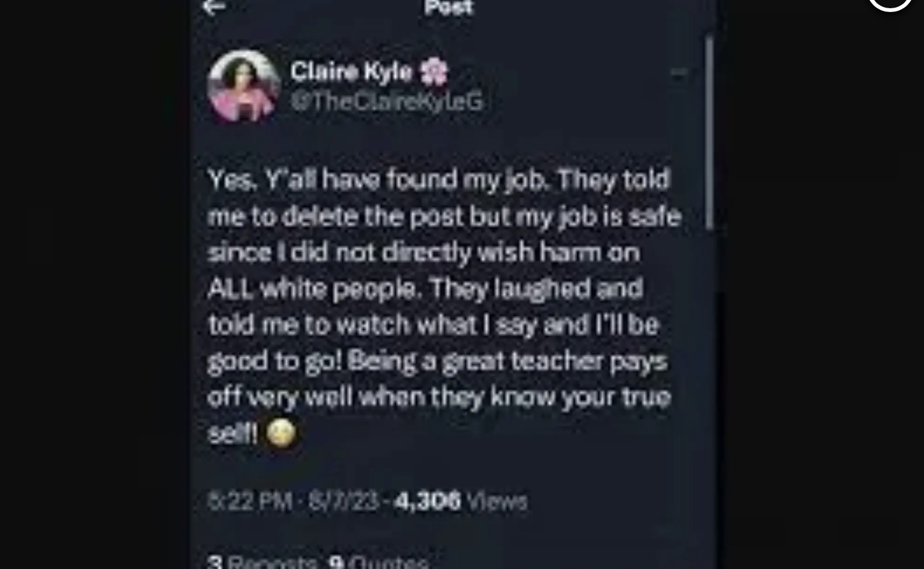Click the flower badge next to Claire Kyle

point(434,72)
